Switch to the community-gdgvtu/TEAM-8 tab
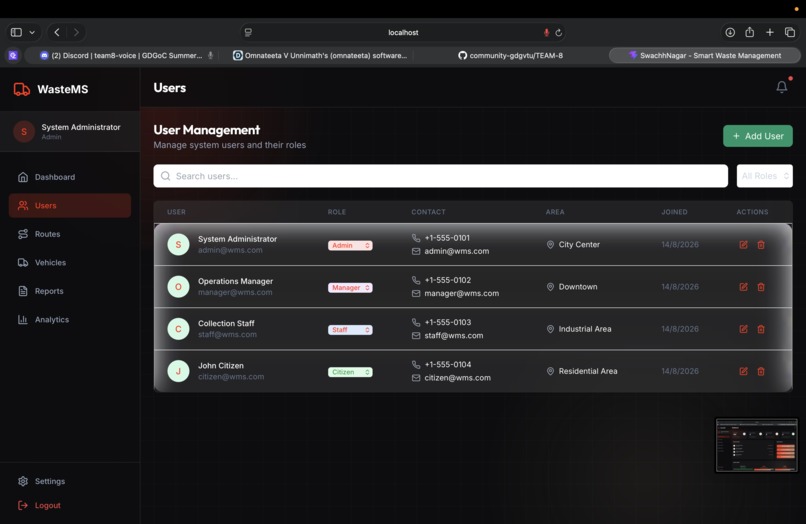The image size is (806, 524). click(x=510, y=56)
